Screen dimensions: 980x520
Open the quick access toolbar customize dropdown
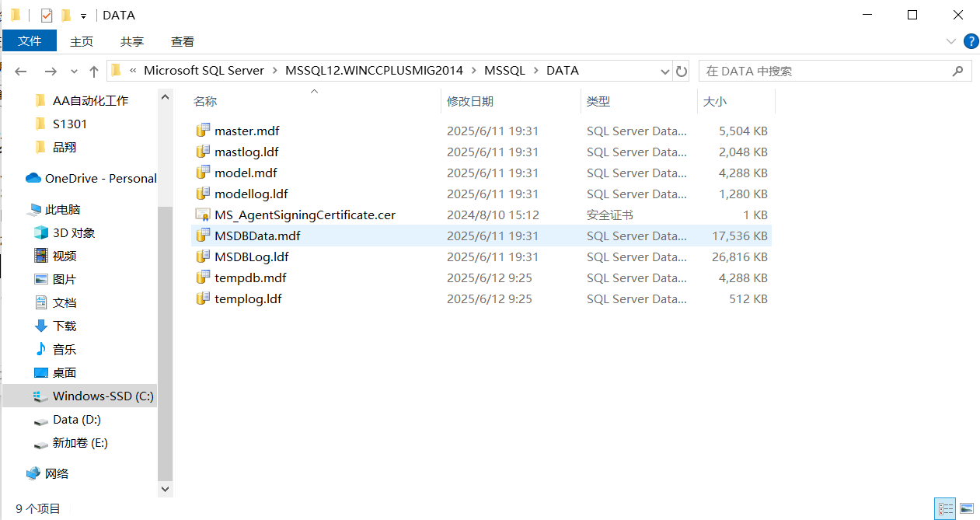[83, 16]
